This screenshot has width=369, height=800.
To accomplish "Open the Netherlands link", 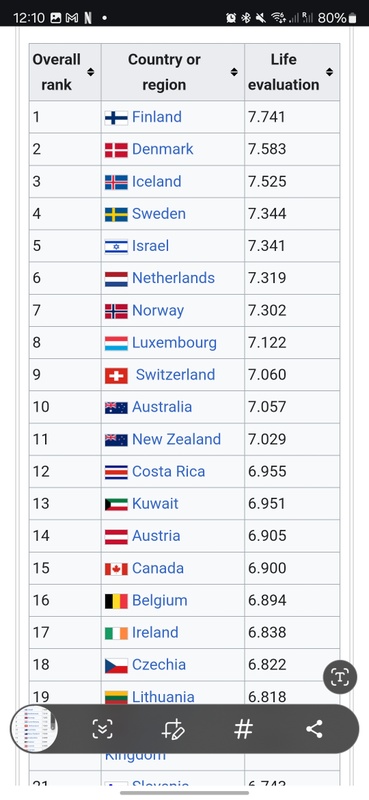I will 173,278.
